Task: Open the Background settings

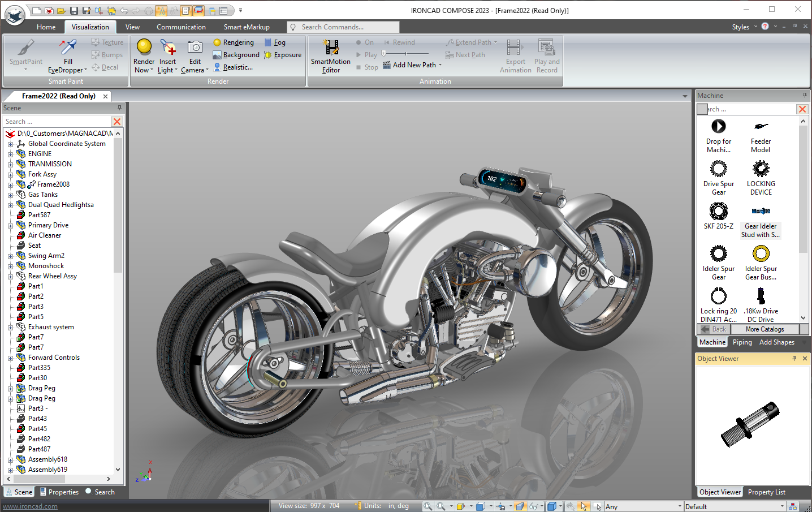Action: click(x=236, y=55)
